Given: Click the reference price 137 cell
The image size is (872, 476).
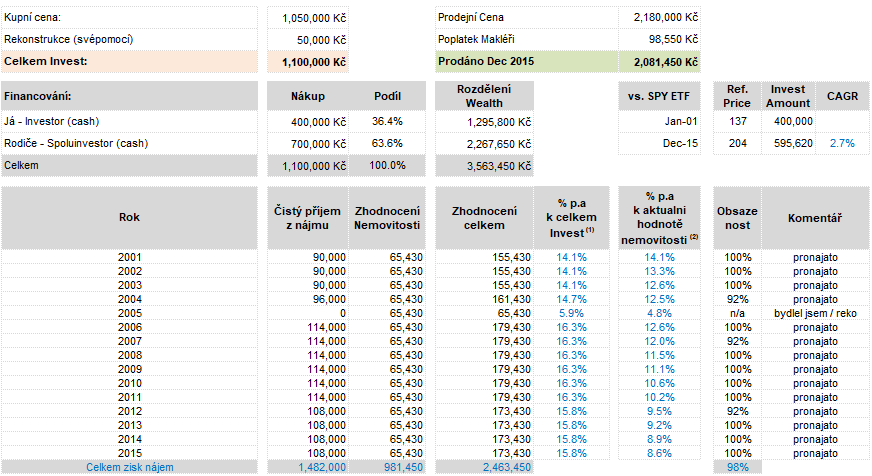Looking at the screenshot, I should pos(737,121).
